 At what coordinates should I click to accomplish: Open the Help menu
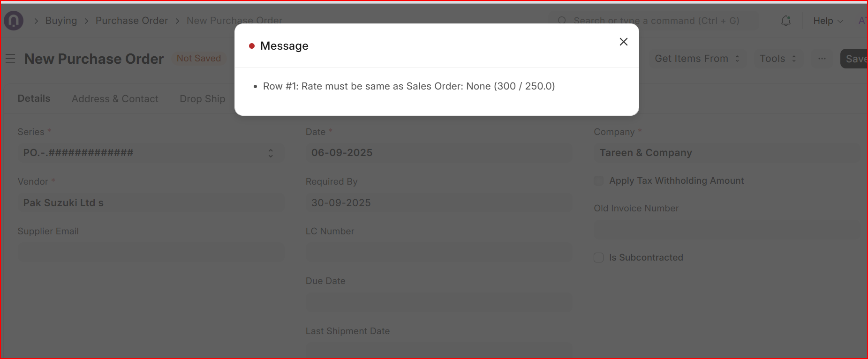828,21
